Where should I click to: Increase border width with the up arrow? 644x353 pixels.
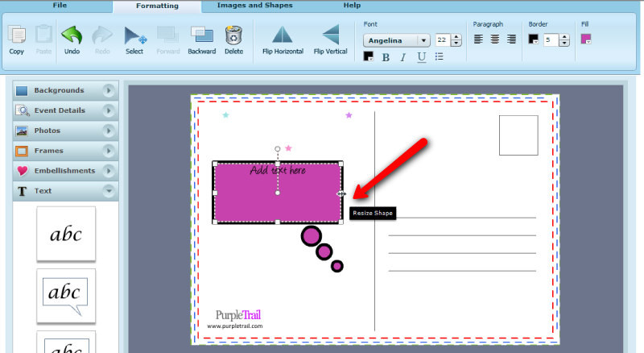coord(564,37)
